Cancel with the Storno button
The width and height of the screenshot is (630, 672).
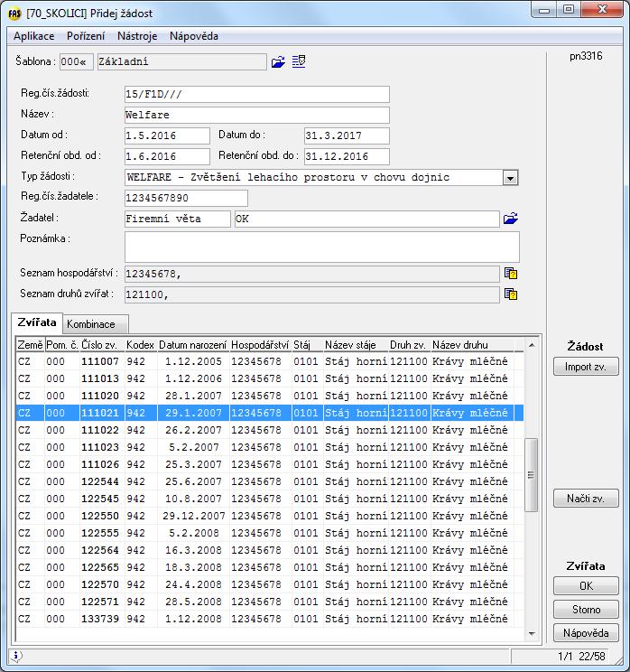pos(586,610)
